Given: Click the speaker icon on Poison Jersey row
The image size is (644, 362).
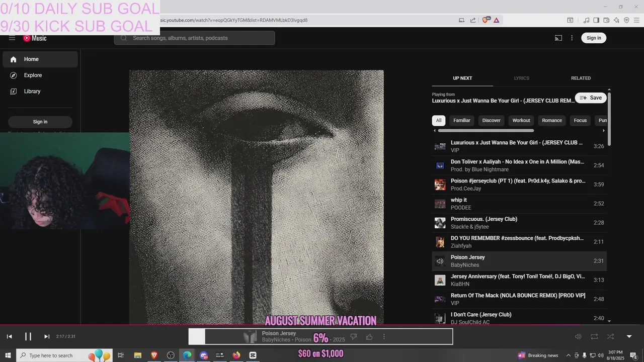Looking at the screenshot, I should [440, 261].
